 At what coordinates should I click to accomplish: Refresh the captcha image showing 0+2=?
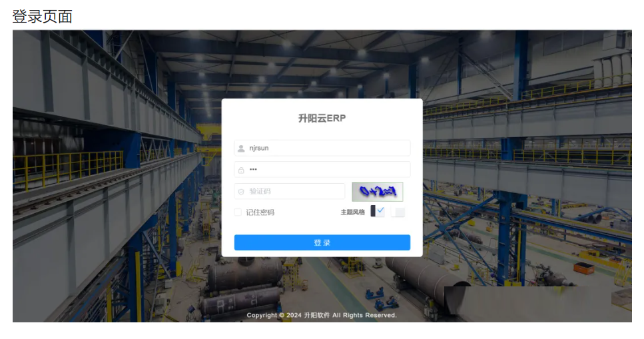[378, 192]
